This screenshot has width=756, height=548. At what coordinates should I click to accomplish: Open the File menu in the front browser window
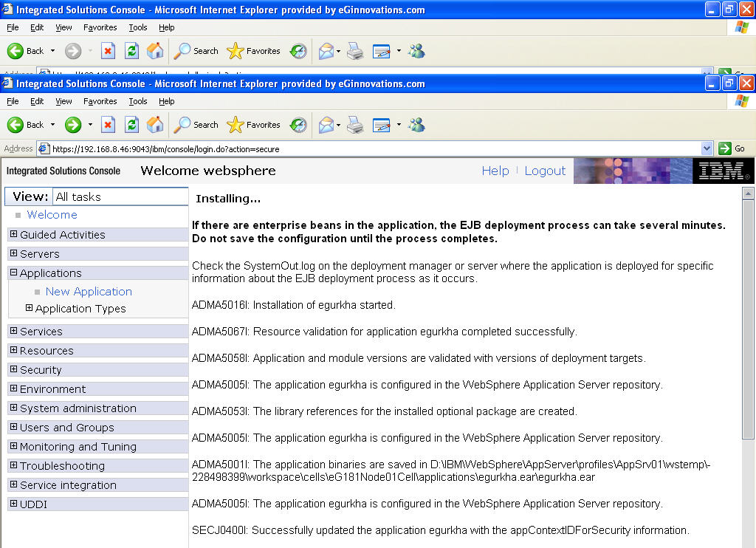[x=13, y=101]
